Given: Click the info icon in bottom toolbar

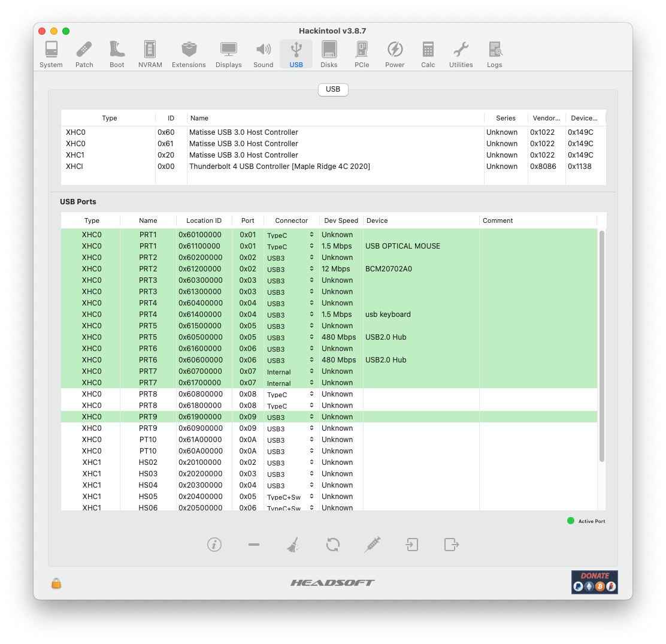Looking at the screenshot, I should [214, 545].
